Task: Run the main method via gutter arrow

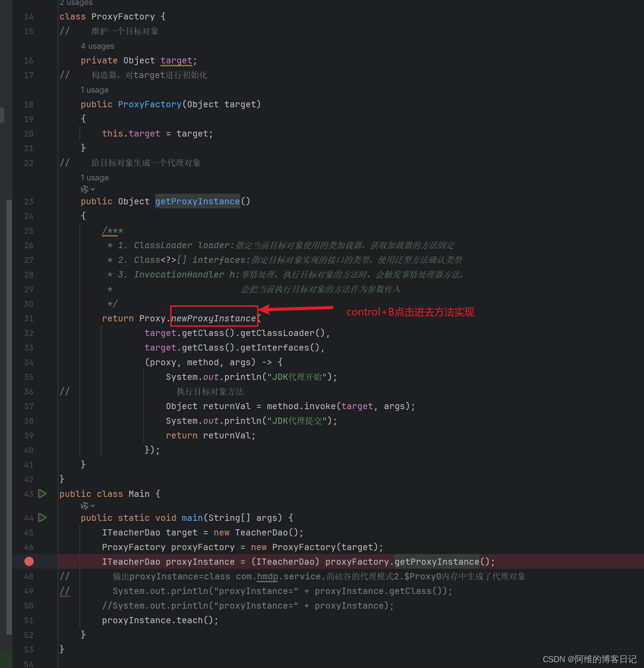Action: pos(43,517)
